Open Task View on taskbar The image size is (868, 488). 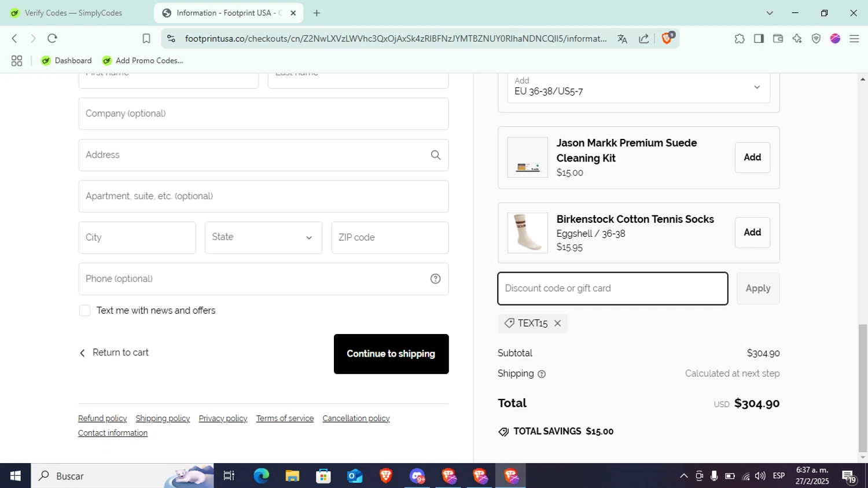(229, 476)
